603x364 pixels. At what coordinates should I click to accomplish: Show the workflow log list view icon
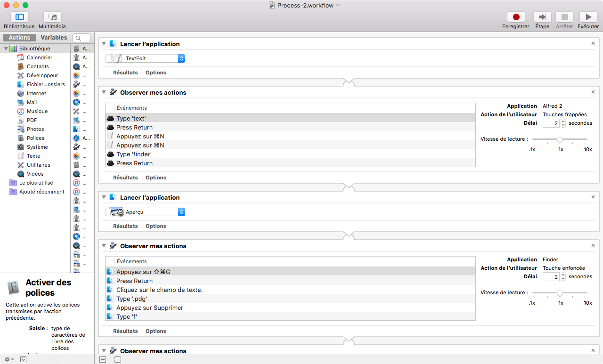103,359
